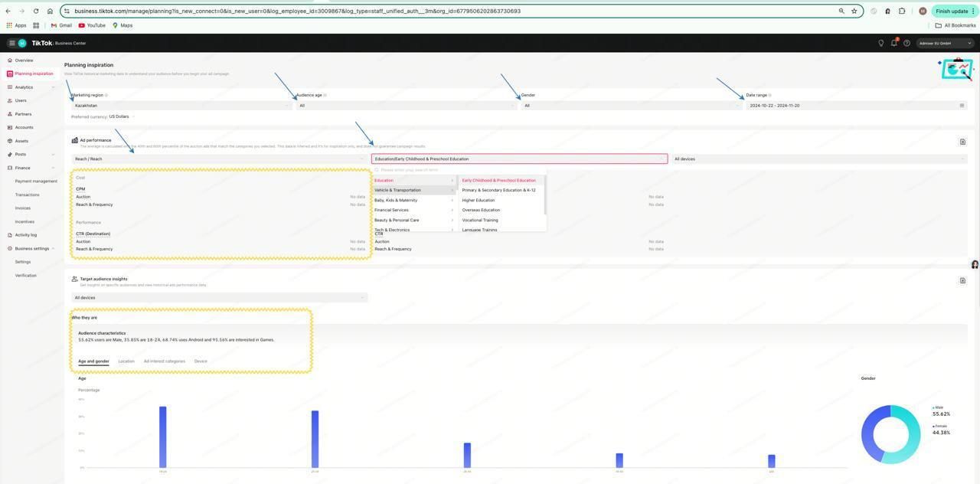Open the browser extensions puzzle icon
Viewport: 980px width, 484px height.
point(902,11)
